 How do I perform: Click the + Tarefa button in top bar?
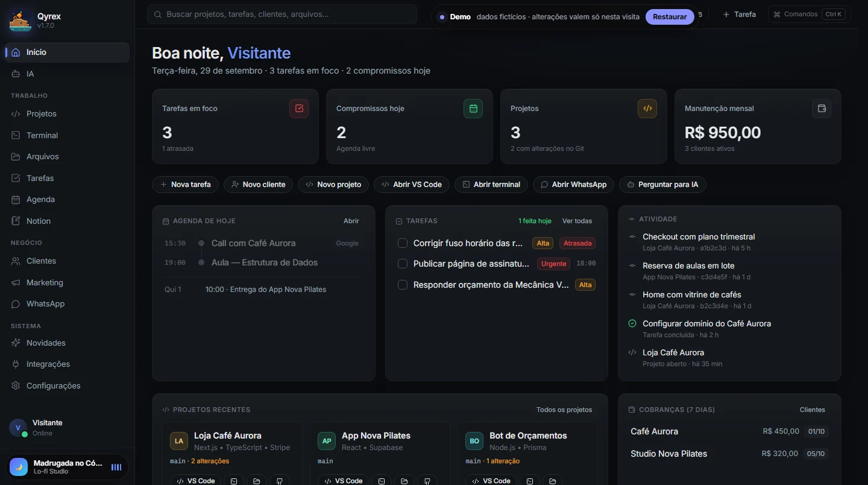[740, 14]
